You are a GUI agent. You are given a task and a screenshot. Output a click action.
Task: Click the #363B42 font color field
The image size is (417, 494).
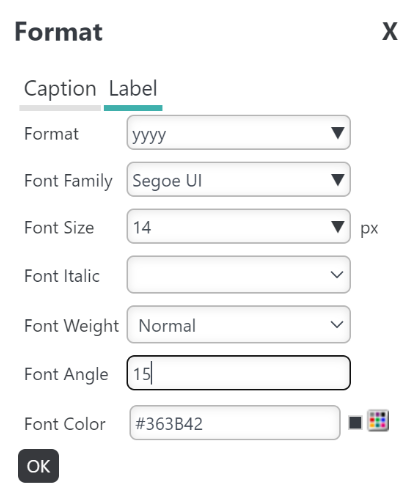point(235,423)
